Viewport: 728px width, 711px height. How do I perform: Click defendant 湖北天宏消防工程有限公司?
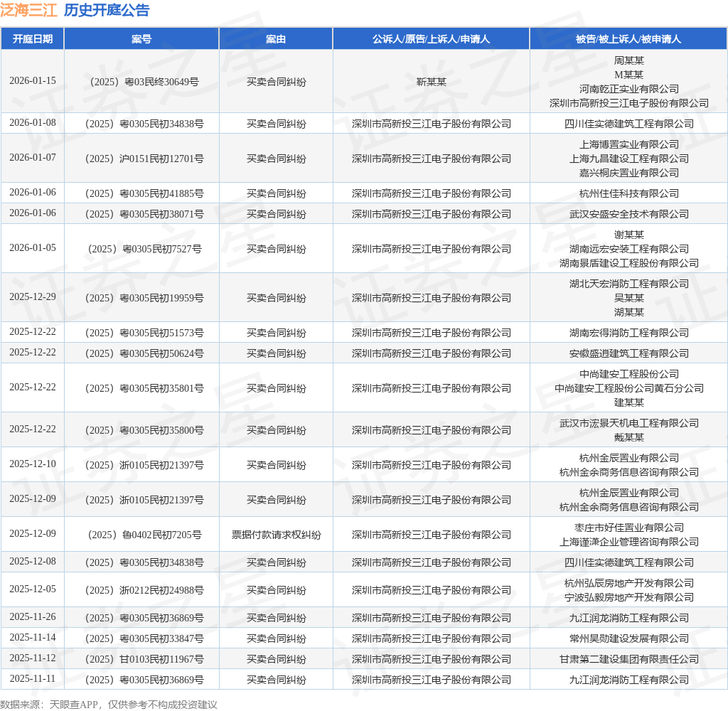(x=628, y=284)
